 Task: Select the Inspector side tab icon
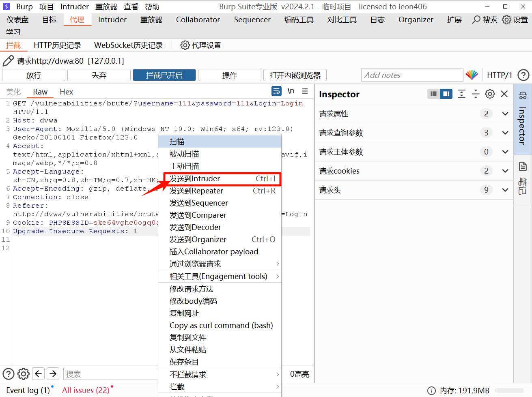click(x=523, y=96)
